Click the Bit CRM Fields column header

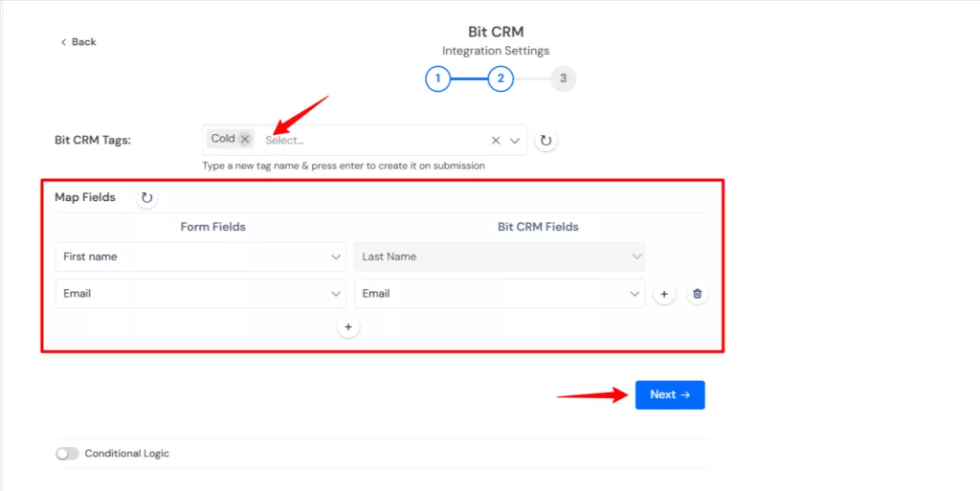(x=538, y=227)
